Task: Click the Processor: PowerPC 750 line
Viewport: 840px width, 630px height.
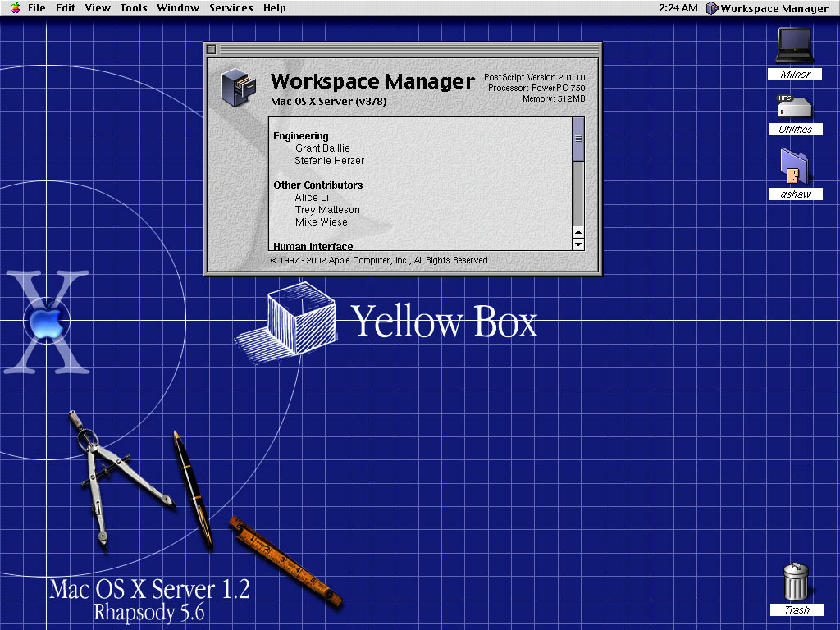Action: (536, 88)
